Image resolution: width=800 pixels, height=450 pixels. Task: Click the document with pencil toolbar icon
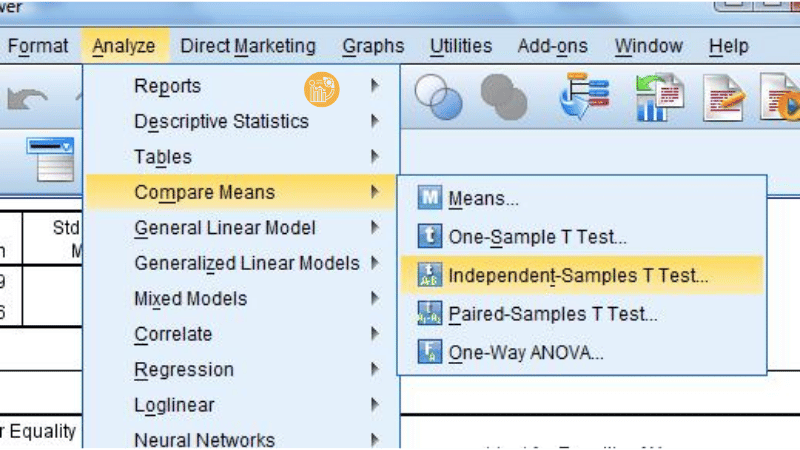[723, 97]
